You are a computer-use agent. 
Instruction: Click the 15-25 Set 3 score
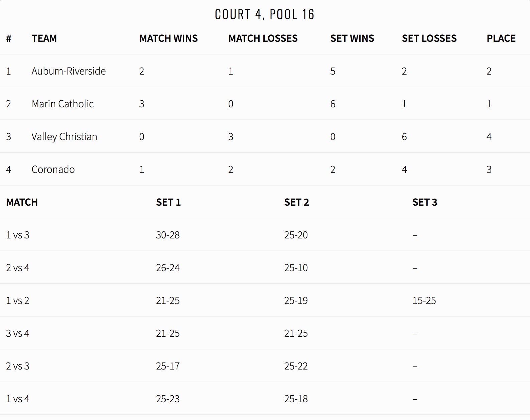coord(424,300)
